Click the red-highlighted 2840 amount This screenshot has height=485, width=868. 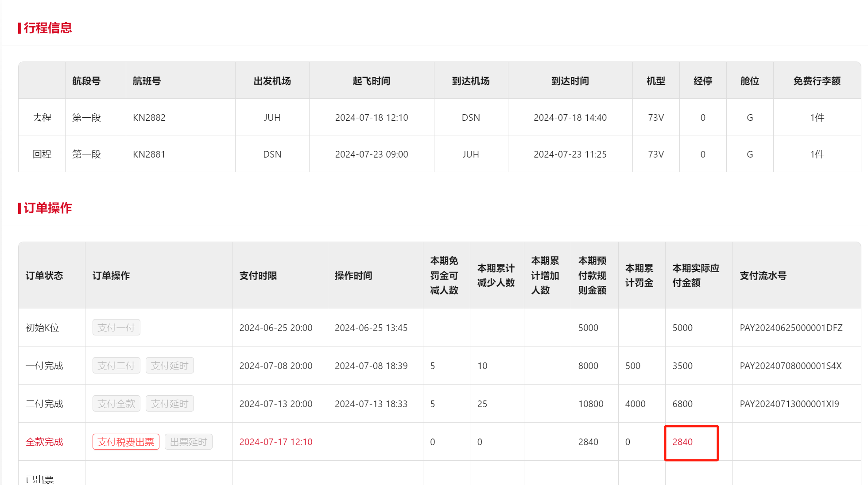pyautogui.click(x=682, y=442)
